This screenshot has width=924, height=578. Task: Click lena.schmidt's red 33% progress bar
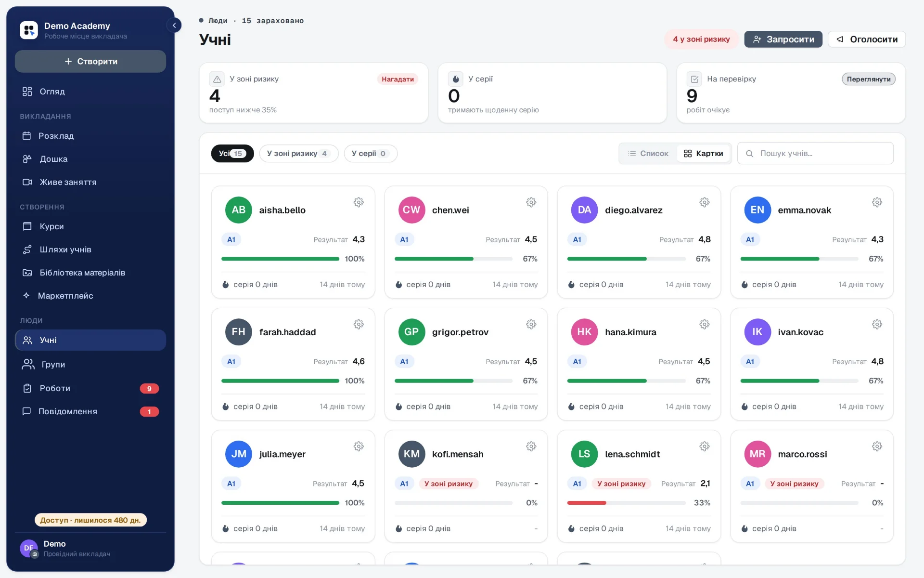627,503
